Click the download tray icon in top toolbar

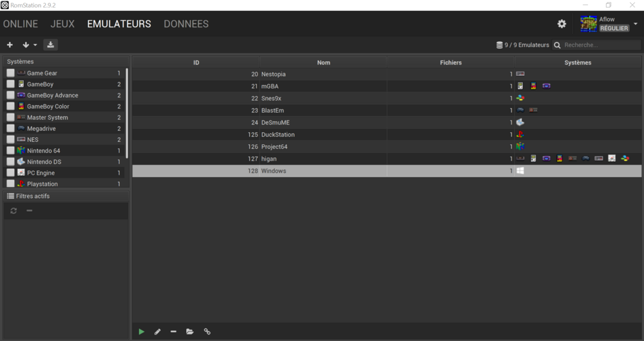(x=51, y=44)
